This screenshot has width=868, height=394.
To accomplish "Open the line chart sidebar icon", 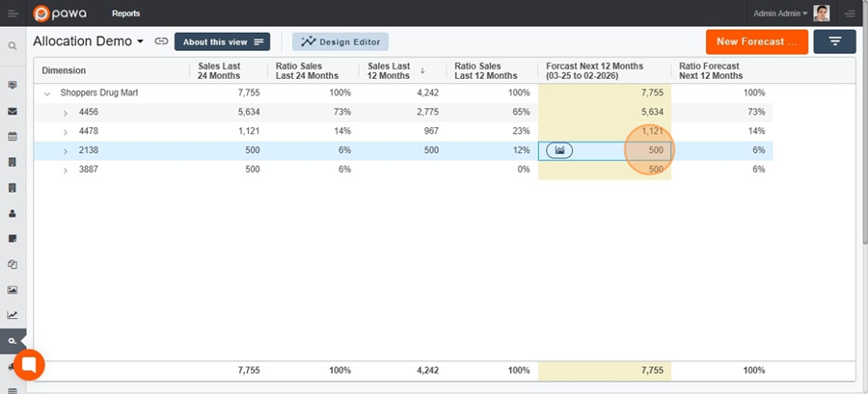I will click(x=13, y=315).
